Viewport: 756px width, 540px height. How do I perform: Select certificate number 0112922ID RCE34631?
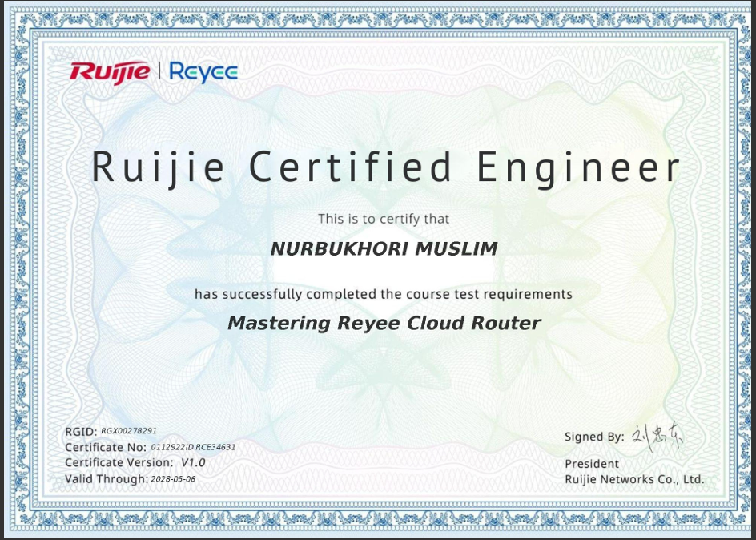pos(193,447)
